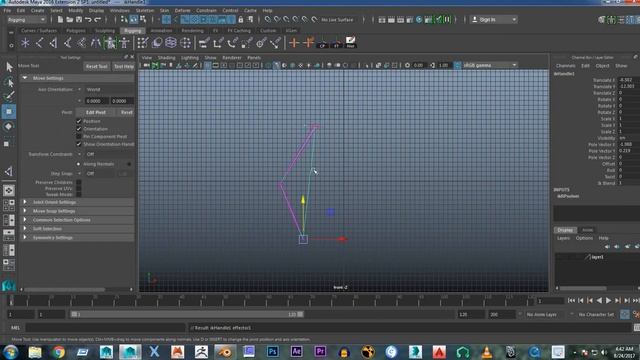Click the Set Key orange plus icon
Viewport: 640px width, 360px height.
pos(294,42)
